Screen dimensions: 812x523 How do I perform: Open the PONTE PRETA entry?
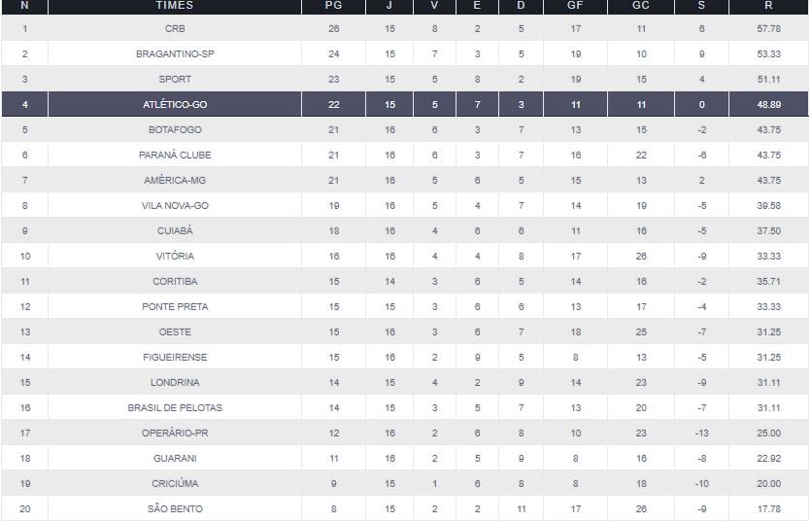[x=175, y=306]
